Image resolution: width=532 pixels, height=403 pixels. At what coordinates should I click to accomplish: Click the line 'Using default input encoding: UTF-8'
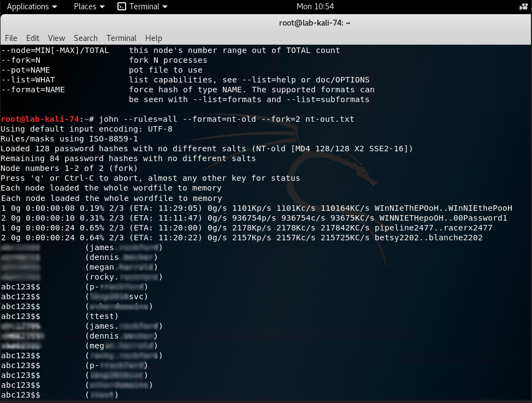pos(86,129)
